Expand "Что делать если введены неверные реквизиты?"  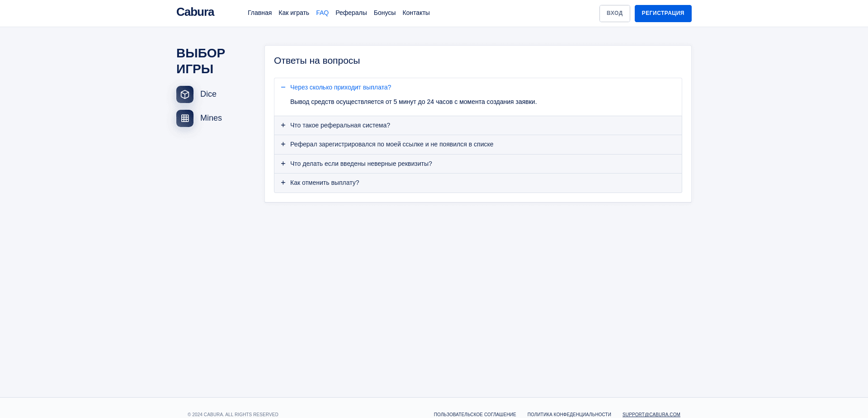[361, 164]
